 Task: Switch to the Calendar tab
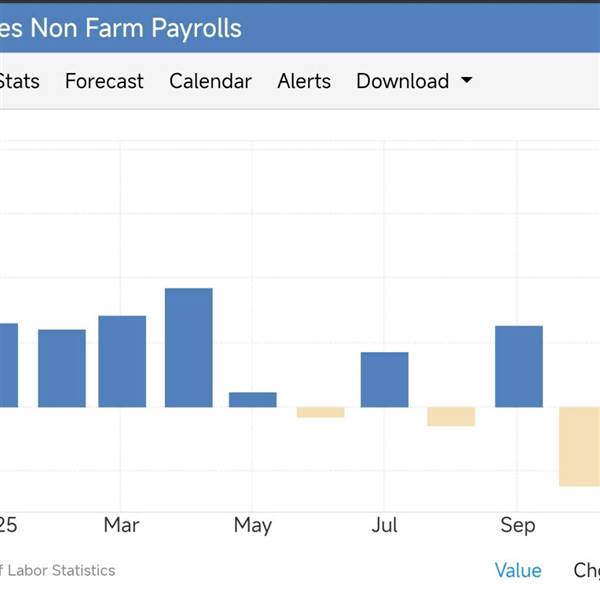click(x=210, y=81)
